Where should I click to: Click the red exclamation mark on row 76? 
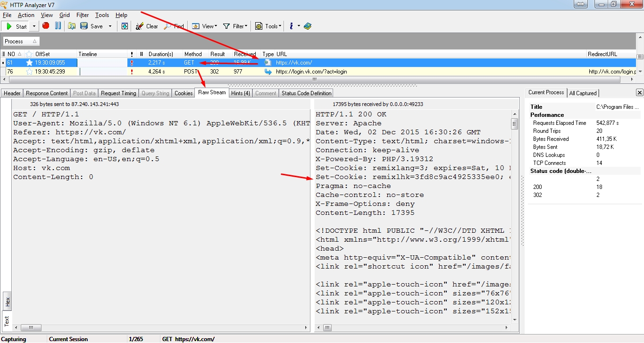coord(132,72)
